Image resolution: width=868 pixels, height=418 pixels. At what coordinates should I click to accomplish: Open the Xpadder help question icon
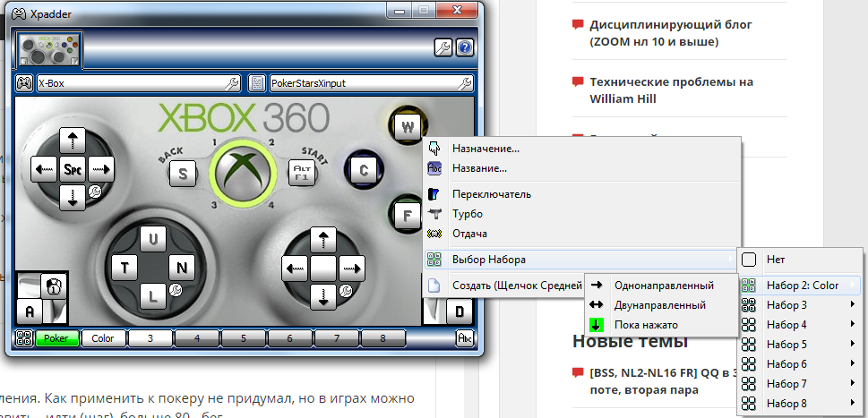click(x=464, y=48)
